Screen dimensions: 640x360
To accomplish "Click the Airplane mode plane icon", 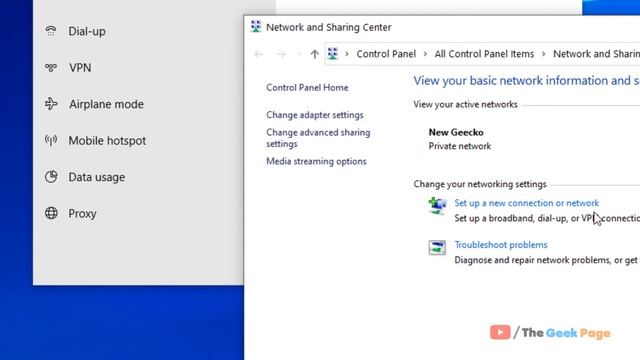I will point(51,104).
